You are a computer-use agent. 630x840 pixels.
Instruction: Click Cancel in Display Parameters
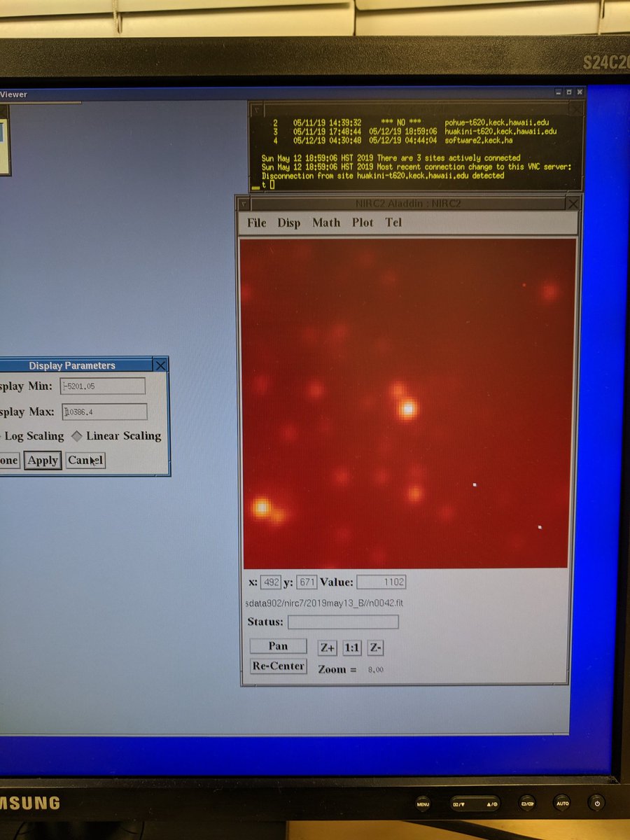click(85, 461)
